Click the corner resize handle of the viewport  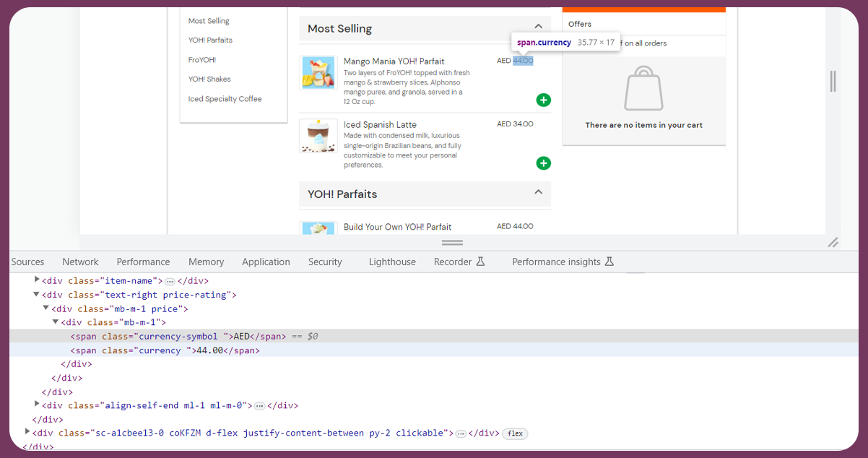tap(833, 243)
